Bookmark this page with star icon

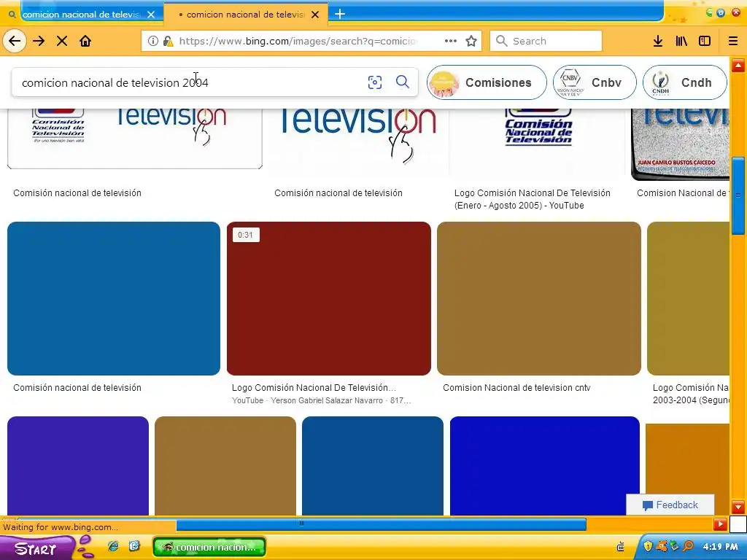(471, 41)
